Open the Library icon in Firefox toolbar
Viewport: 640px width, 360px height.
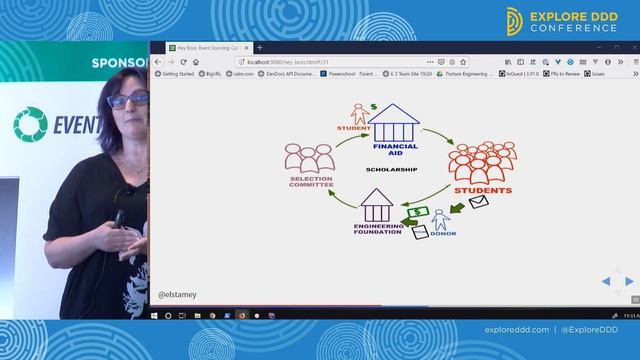click(x=508, y=62)
